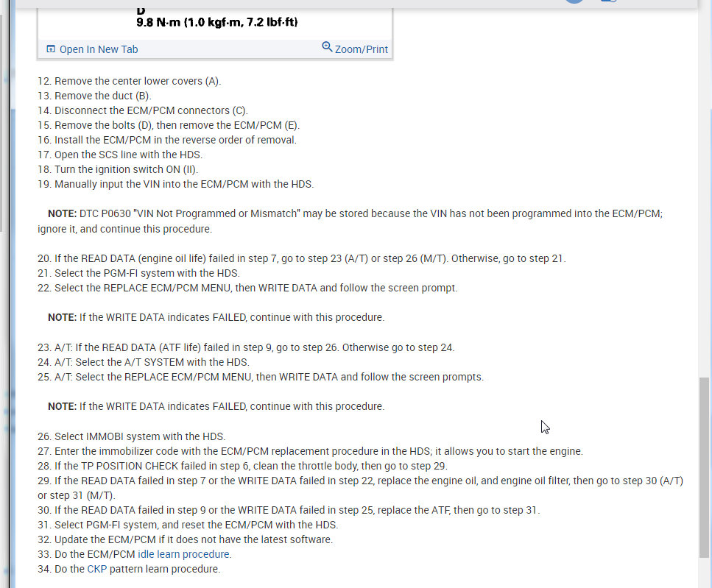Click the DTC P0630 note text
This screenshot has height=588, width=712.
350,221
